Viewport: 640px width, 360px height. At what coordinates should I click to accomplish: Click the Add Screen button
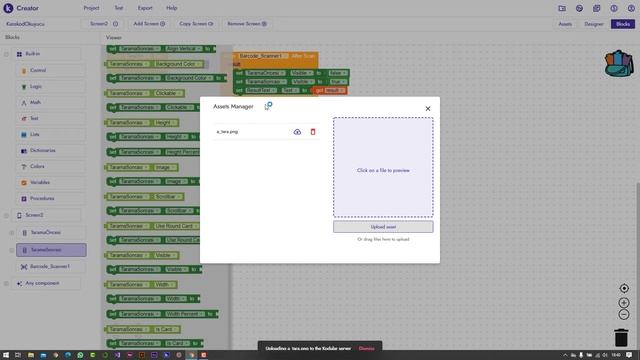pos(149,24)
